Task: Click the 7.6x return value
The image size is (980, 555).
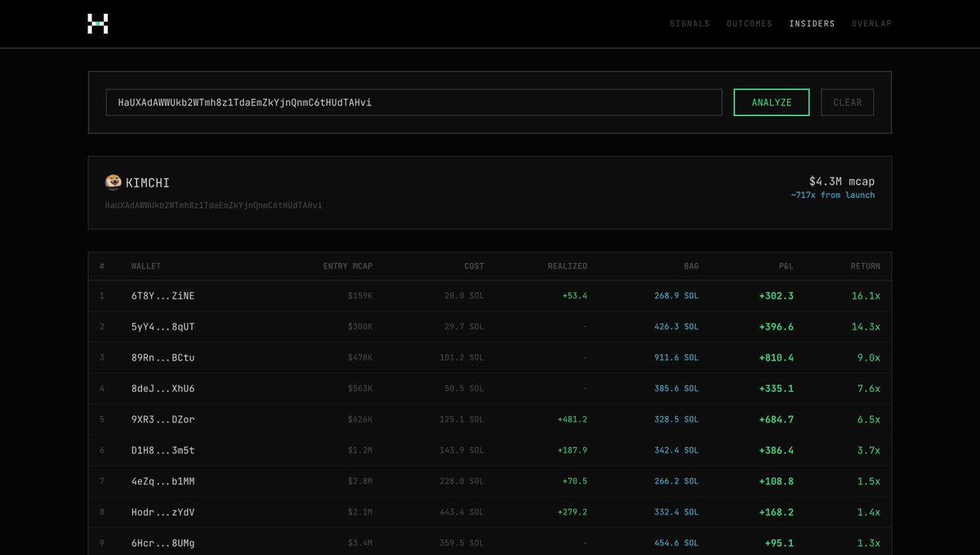Action: click(869, 389)
